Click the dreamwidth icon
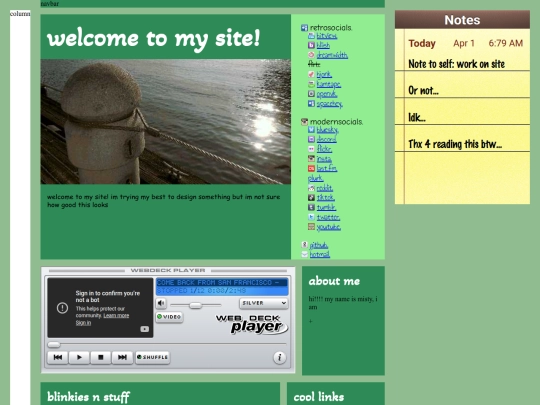Screen dimensions: 540x405 [x=311, y=55]
